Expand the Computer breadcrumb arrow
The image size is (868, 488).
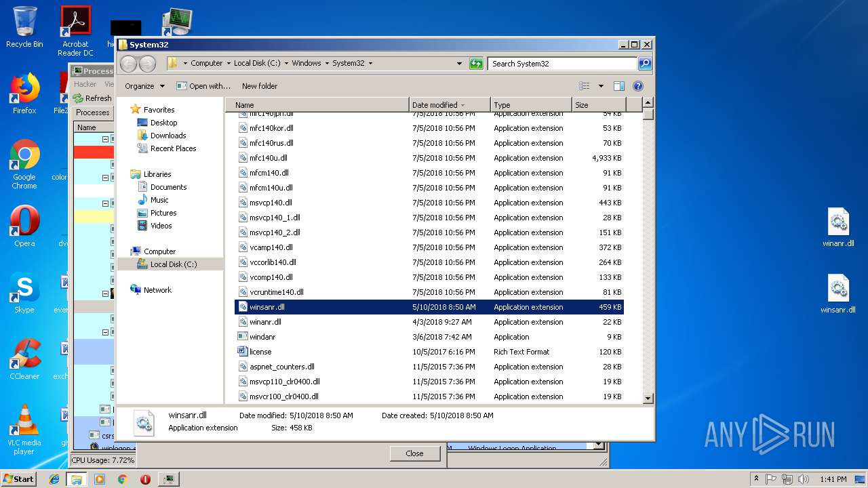pyautogui.click(x=228, y=64)
